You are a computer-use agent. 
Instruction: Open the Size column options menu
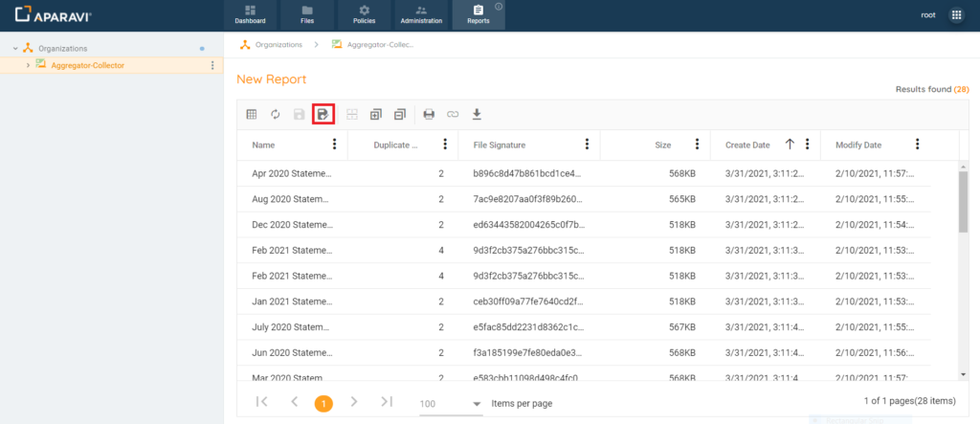pyautogui.click(x=697, y=145)
